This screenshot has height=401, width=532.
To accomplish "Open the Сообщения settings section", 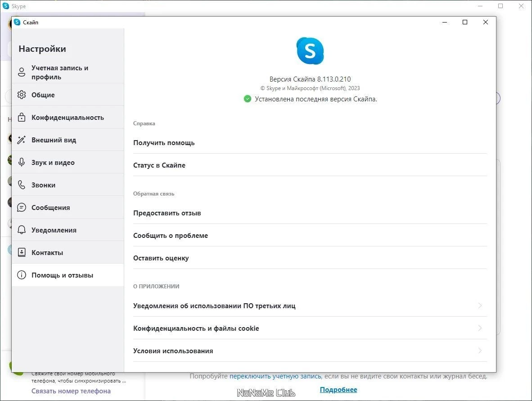I will [x=68, y=207].
